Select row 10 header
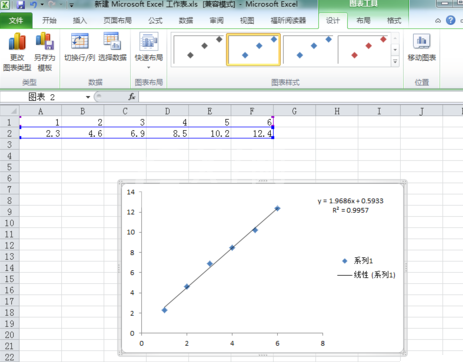The height and width of the screenshot is (362, 463). (x=9, y=223)
